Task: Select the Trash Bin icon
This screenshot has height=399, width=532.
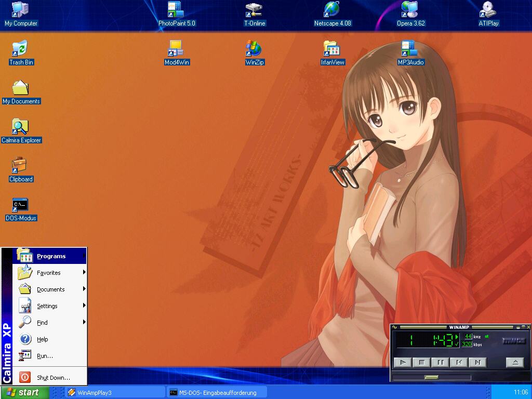Action: (x=21, y=53)
